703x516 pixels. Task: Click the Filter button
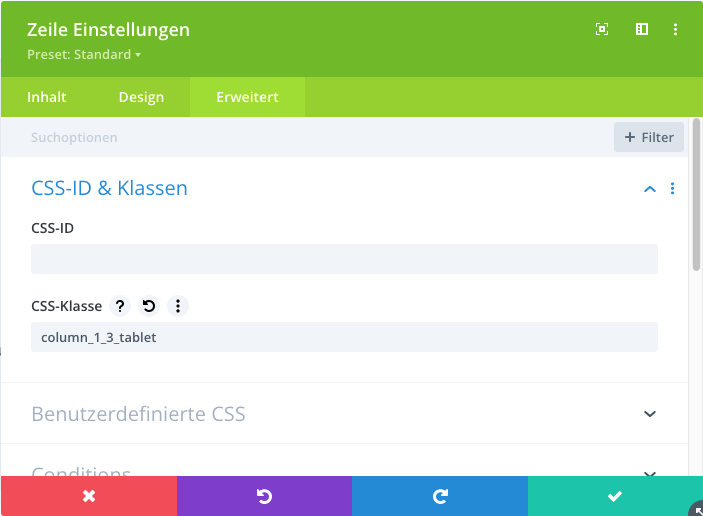click(649, 137)
